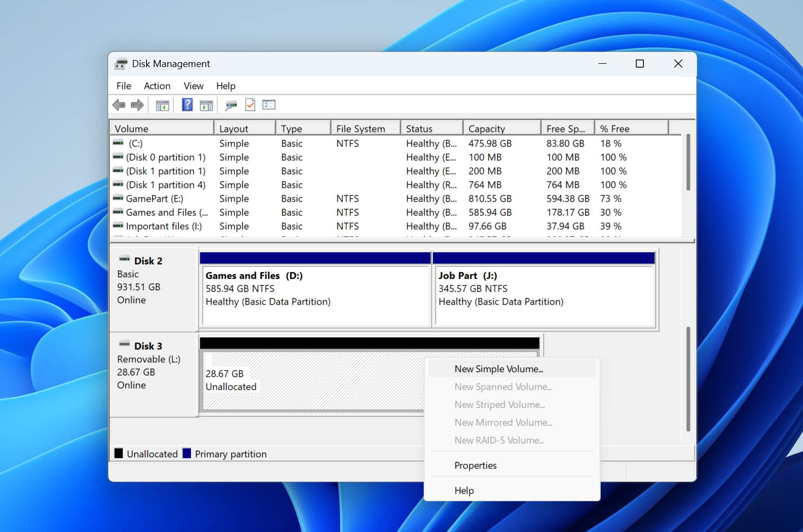Screen dimensions: 803x532
Task: Maximize the Disk Management window
Action: [x=640, y=64]
